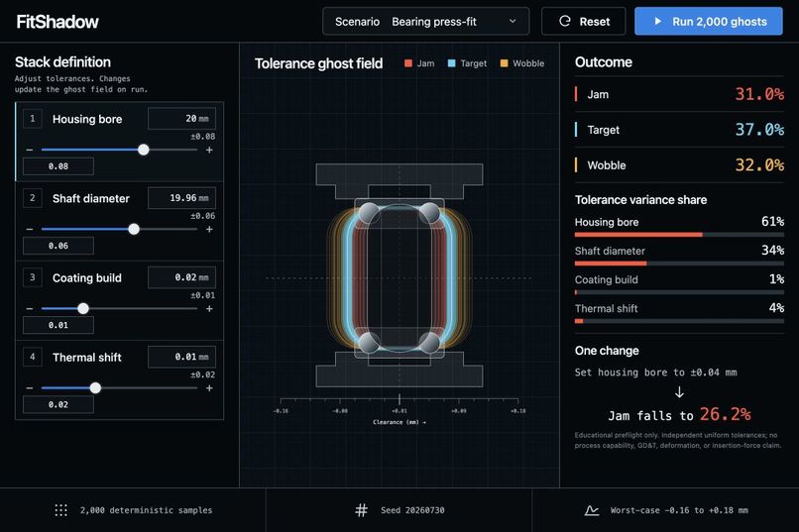Click the 'Tolerance variance share' heading
Viewport: 799px width, 532px height.
click(x=640, y=200)
